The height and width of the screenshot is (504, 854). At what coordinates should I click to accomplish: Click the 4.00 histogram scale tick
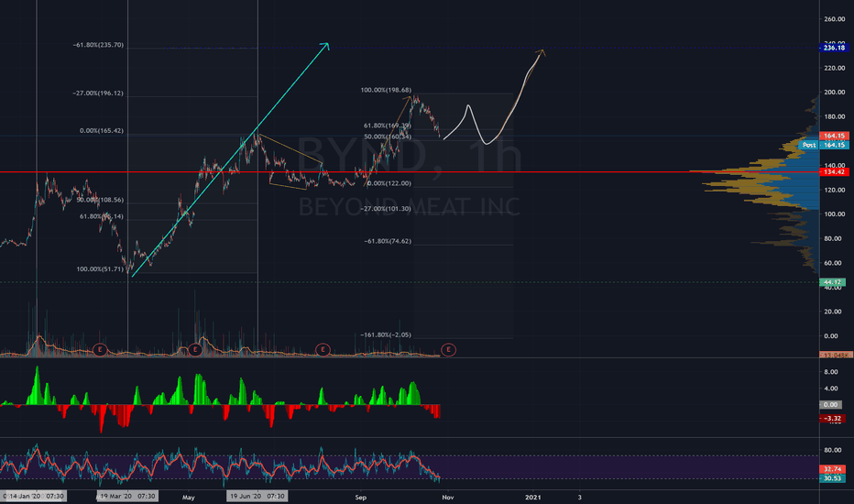(831, 389)
